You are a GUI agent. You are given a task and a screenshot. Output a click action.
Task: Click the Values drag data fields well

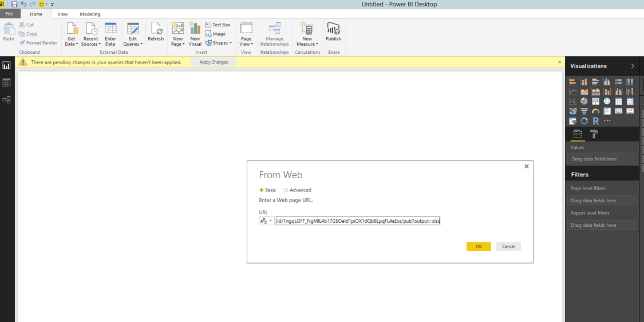coord(601,159)
